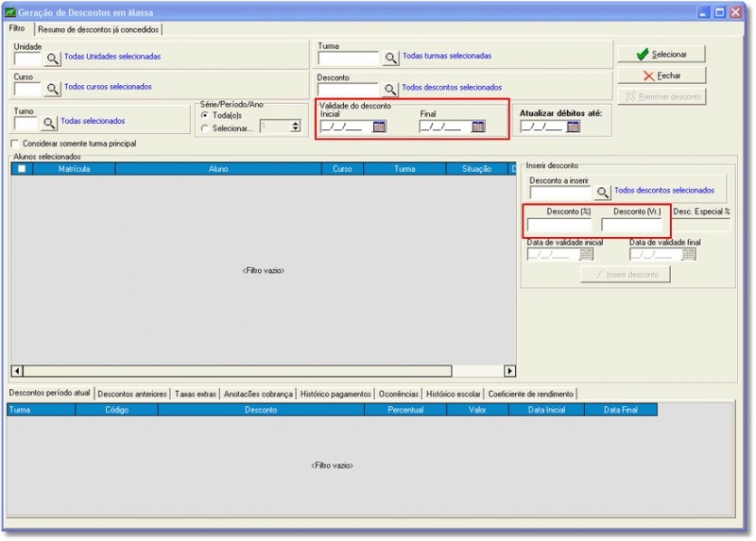Open calendar for Validade Final date
This screenshot has height=541, width=756.
[478, 127]
